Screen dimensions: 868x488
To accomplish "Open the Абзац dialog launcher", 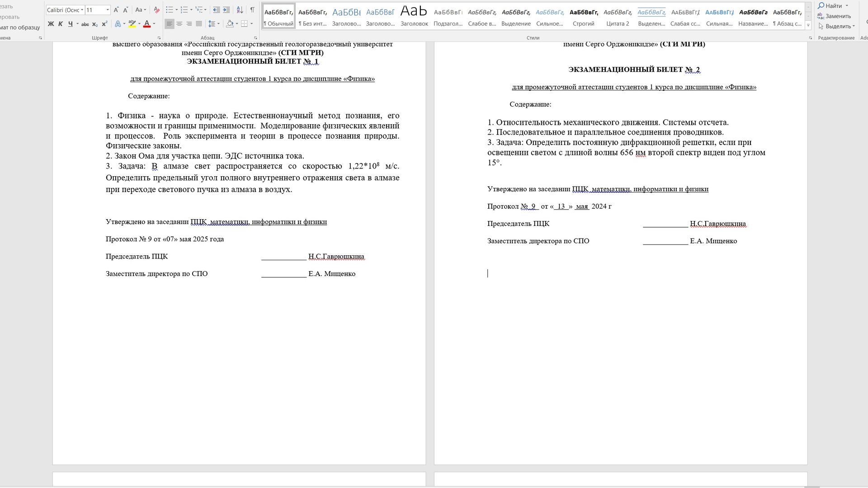I will pyautogui.click(x=255, y=38).
